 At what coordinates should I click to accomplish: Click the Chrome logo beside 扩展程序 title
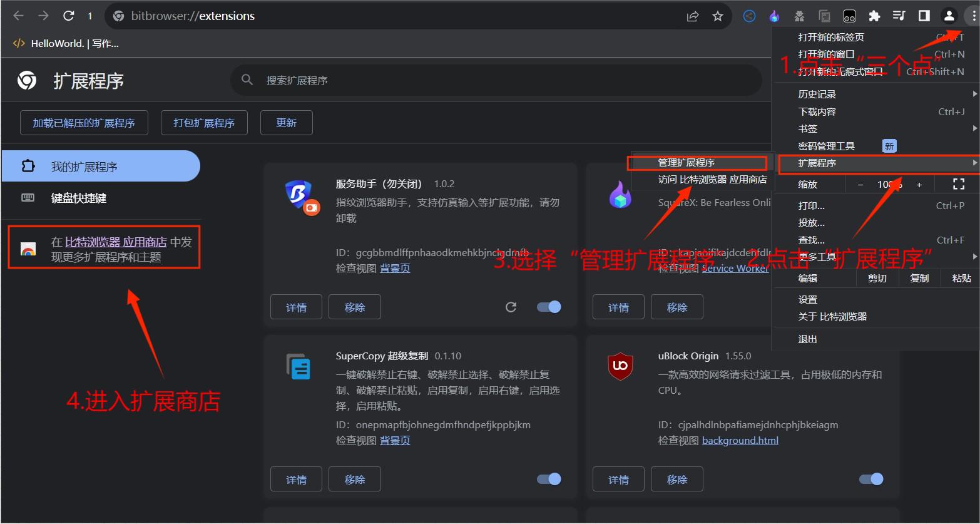[x=27, y=80]
